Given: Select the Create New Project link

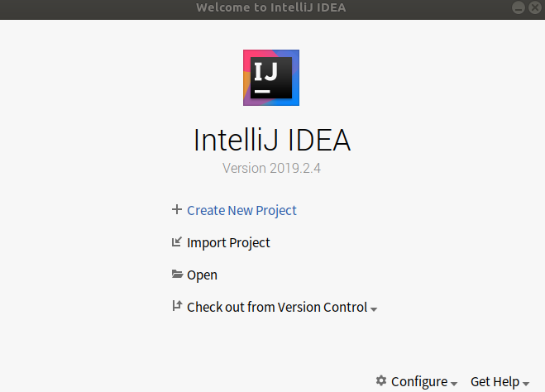Looking at the screenshot, I should pos(241,211).
